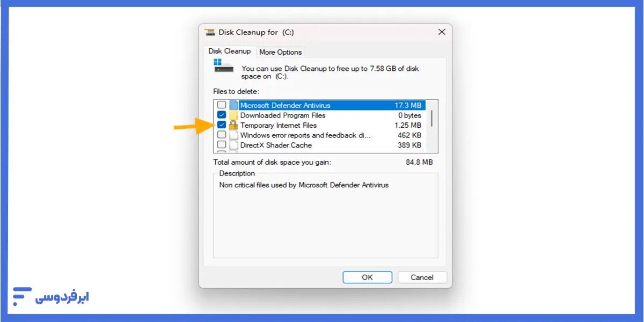Check the Microsoft Defender Antivirus checkbox
Viewport: 644px width, 322px height.
[221, 105]
